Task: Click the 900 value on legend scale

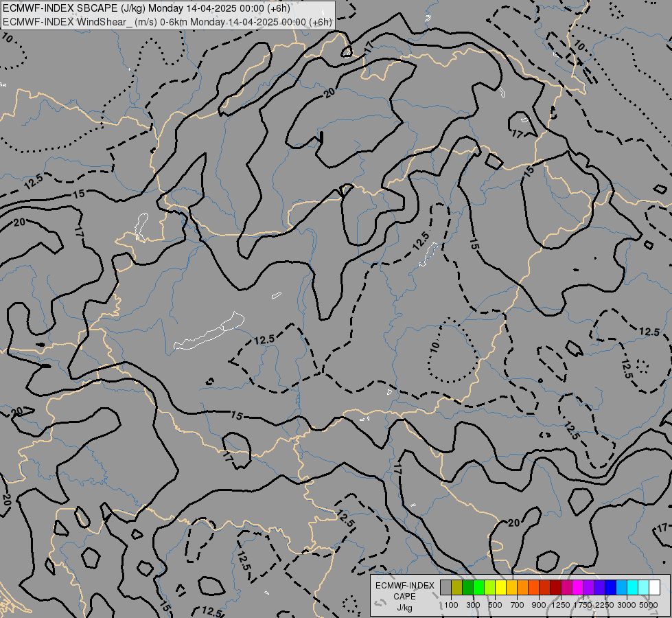Action: pyautogui.click(x=539, y=605)
